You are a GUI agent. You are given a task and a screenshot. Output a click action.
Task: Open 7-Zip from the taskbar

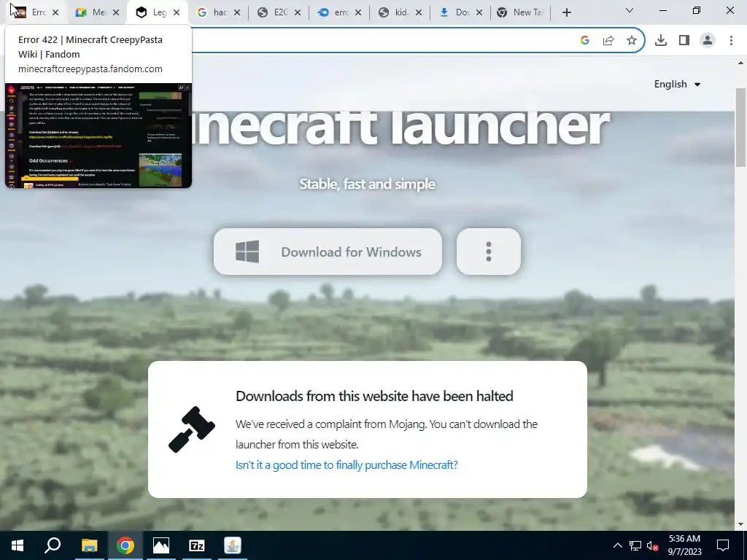click(197, 545)
